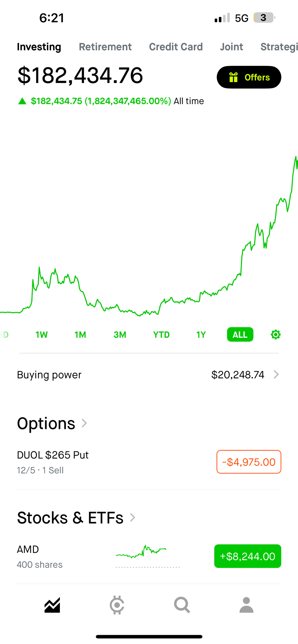Select the 3M chart time range
This screenshot has width=298, height=644.
[x=120, y=335]
